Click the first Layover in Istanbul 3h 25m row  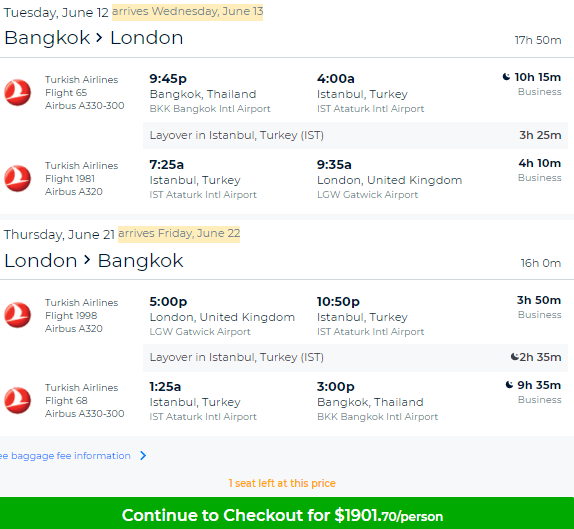click(x=355, y=135)
